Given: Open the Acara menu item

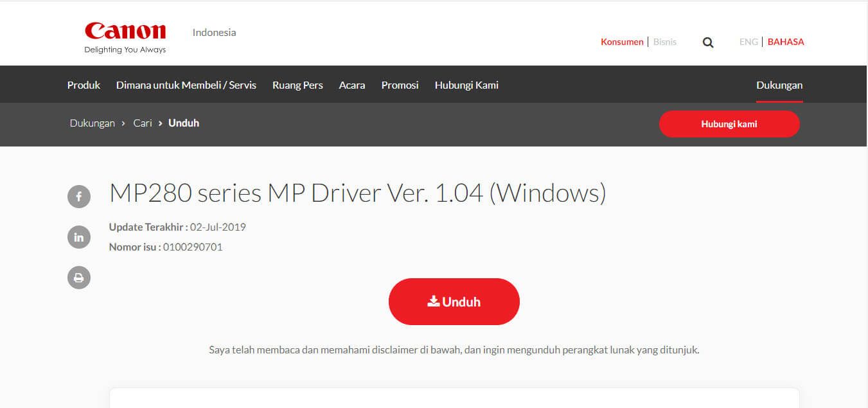Looking at the screenshot, I should tap(352, 85).
